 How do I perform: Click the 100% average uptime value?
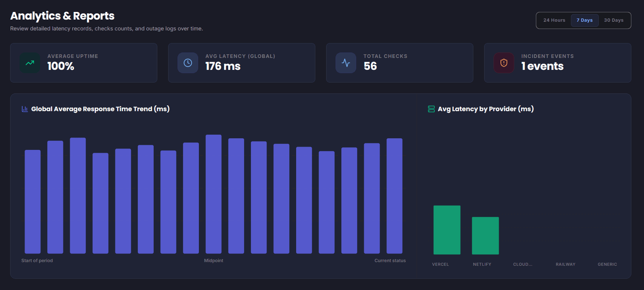pos(61,66)
